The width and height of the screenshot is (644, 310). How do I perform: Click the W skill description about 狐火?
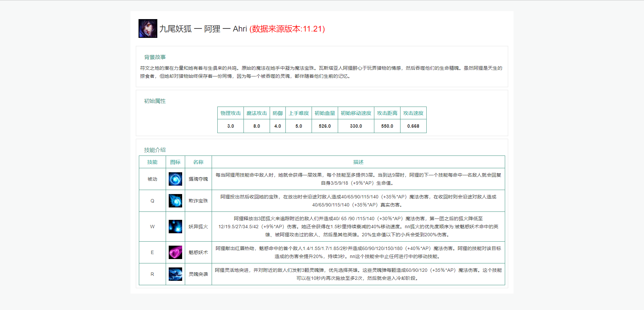[358, 227]
